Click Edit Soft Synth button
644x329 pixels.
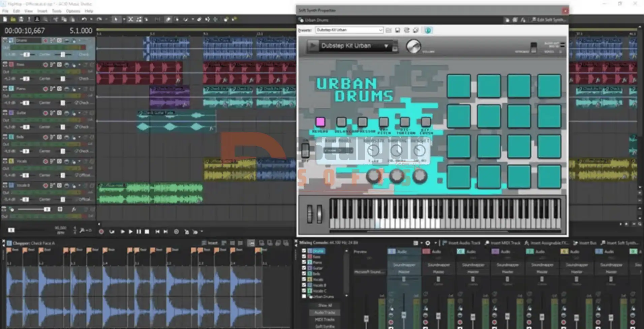[549, 20]
